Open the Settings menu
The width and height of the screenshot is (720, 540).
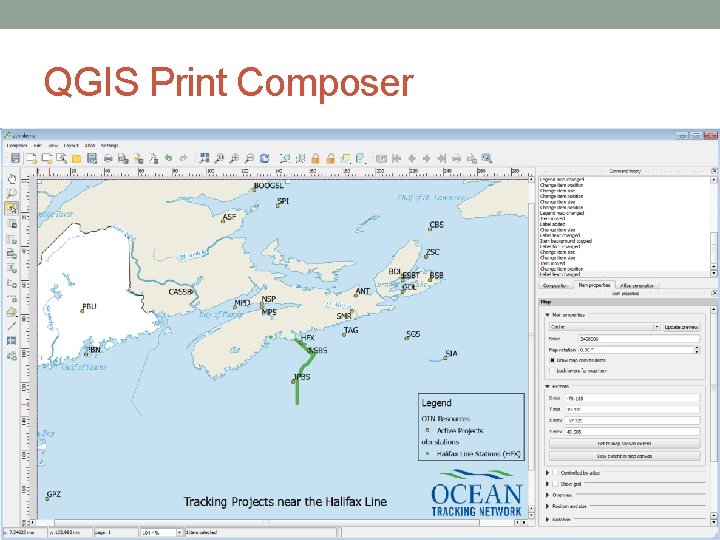[110, 145]
